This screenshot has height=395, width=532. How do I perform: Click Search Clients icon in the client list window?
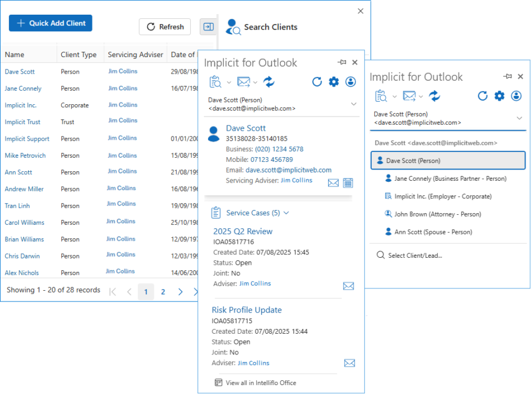pos(233,27)
